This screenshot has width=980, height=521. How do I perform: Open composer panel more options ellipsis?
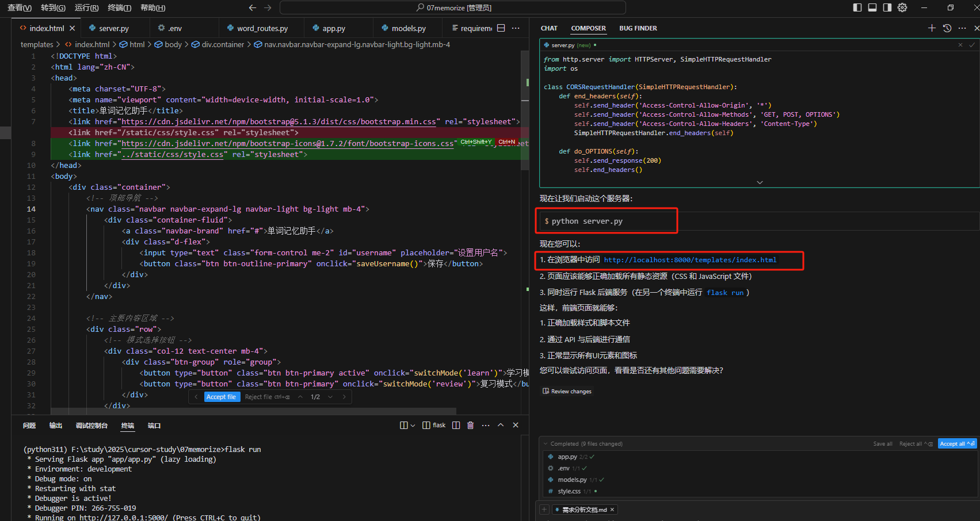pyautogui.click(x=962, y=28)
